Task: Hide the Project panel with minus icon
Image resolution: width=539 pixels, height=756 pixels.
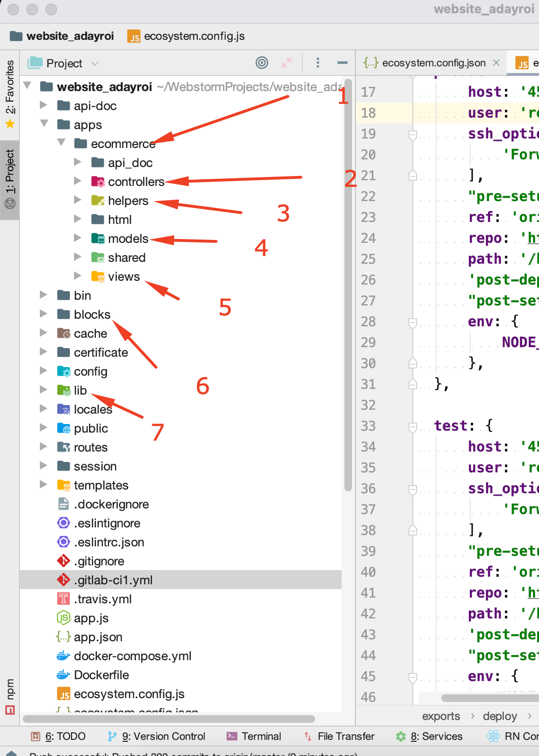Action: pos(343,63)
